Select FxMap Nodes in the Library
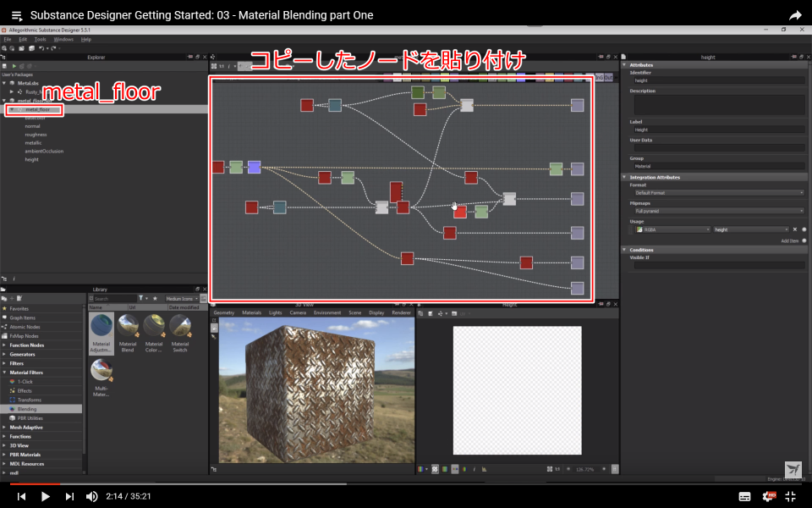This screenshot has height=508, width=812. click(24, 336)
